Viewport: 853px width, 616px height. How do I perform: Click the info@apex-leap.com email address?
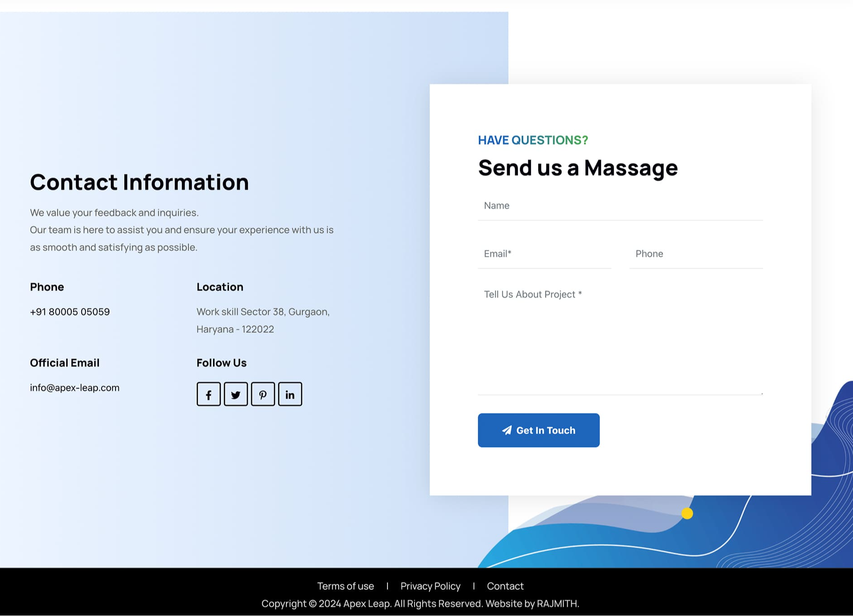[75, 388]
